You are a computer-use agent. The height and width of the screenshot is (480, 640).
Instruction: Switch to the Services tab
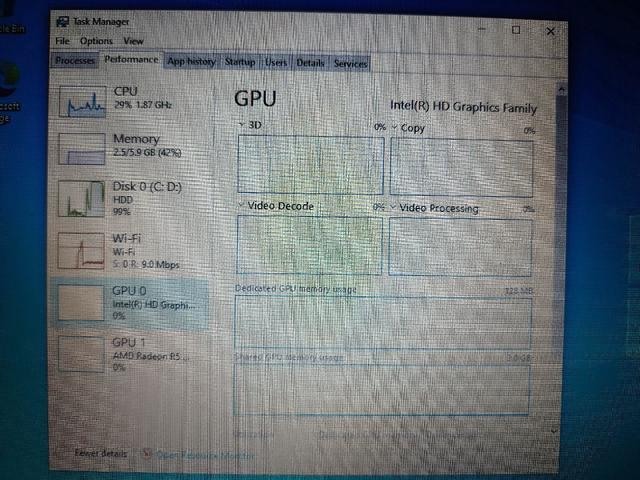coord(350,64)
